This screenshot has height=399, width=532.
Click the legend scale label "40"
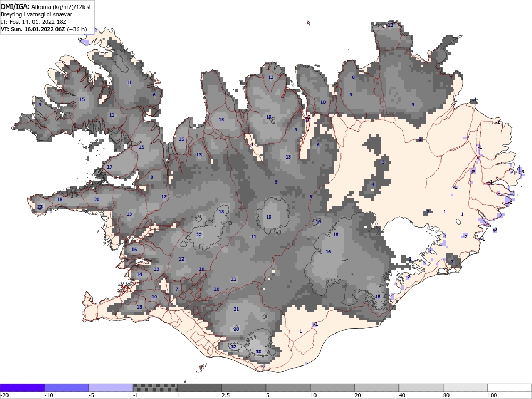[x=402, y=395]
